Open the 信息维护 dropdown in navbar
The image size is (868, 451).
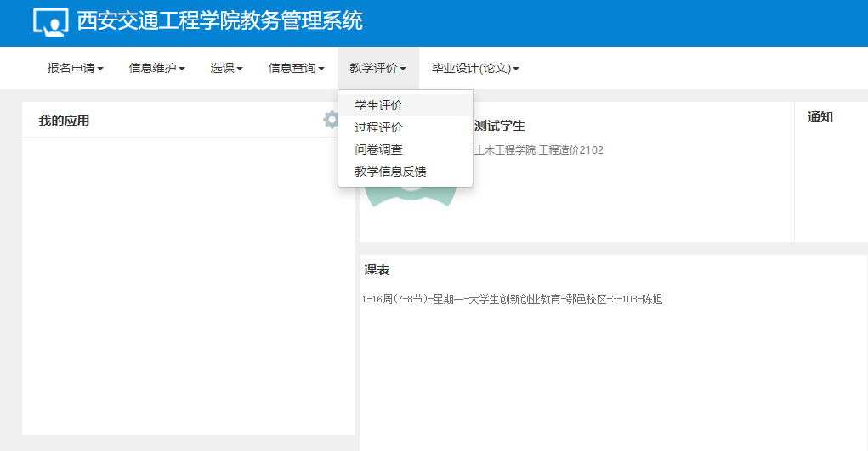[156, 68]
